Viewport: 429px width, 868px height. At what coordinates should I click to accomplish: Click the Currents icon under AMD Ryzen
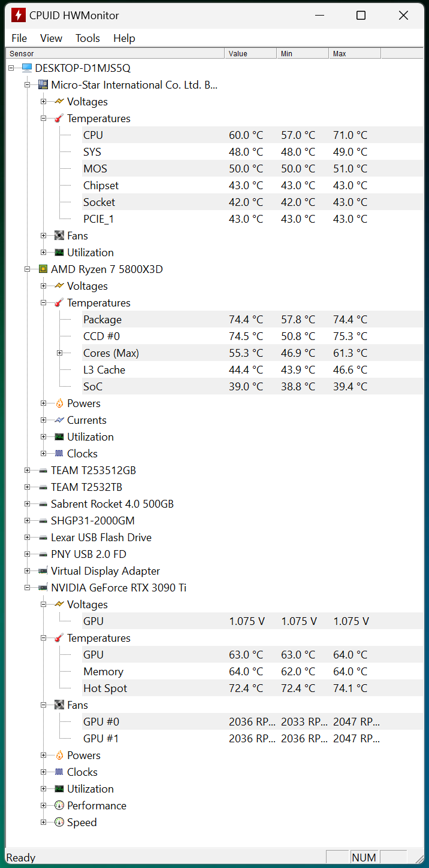click(59, 420)
